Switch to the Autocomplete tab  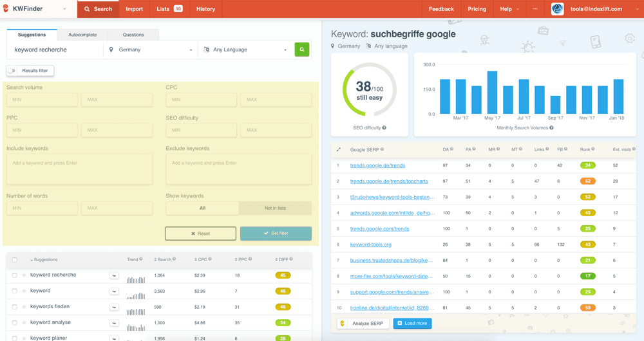pyautogui.click(x=82, y=35)
